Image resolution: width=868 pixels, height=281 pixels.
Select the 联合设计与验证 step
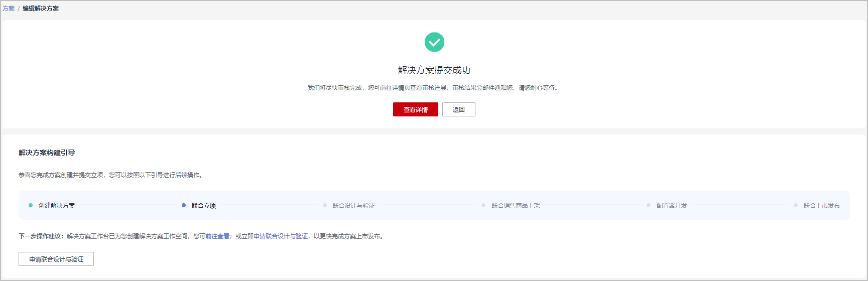coord(353,206)
